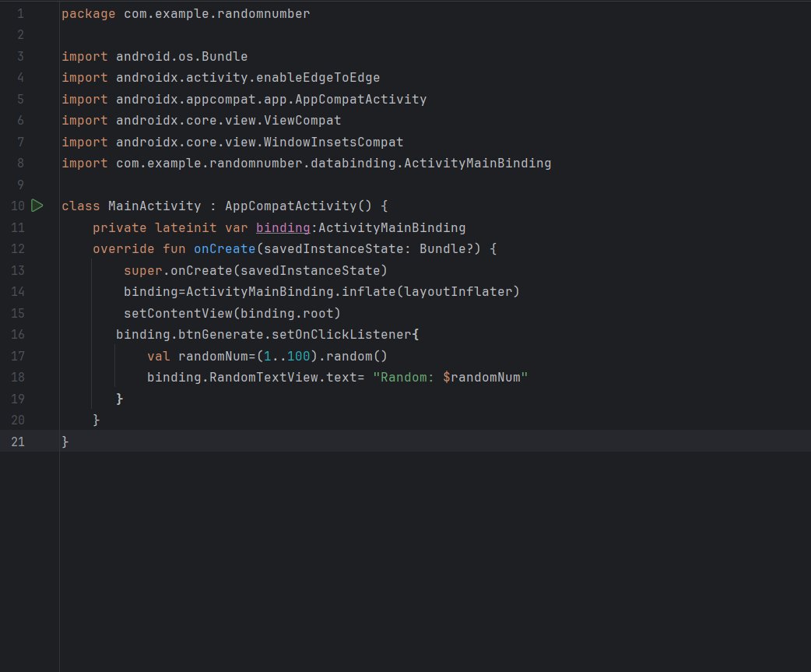Click '$randomNum' template in the string
The image size is (811, 672).
coord(482,378)
